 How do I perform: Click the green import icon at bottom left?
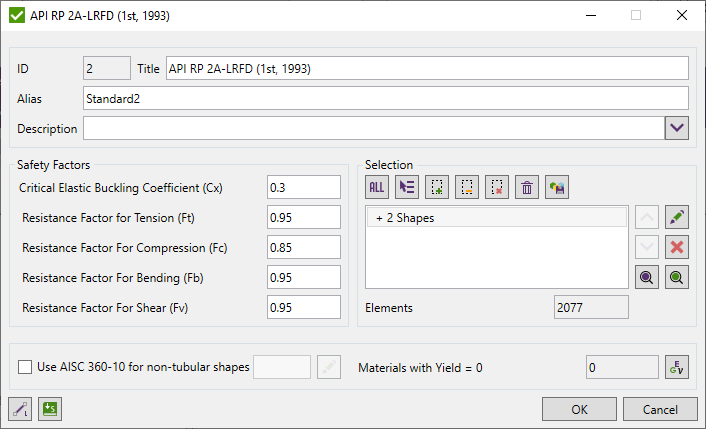tap(49, 408)
